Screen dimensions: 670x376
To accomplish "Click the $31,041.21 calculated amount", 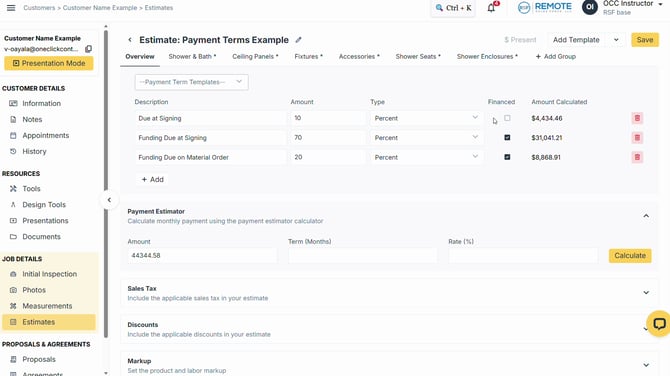I will [x=547, y=138].
